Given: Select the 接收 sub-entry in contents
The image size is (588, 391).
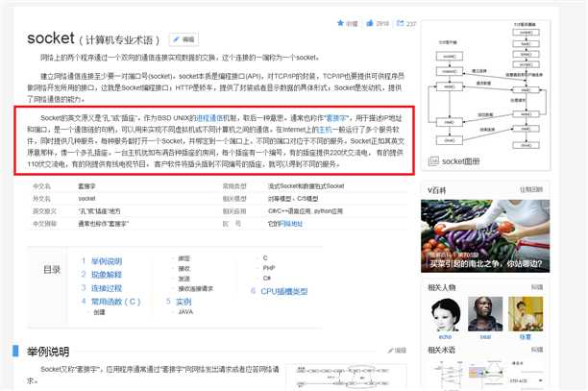Looking at the screenshot, I should (184, 268).
